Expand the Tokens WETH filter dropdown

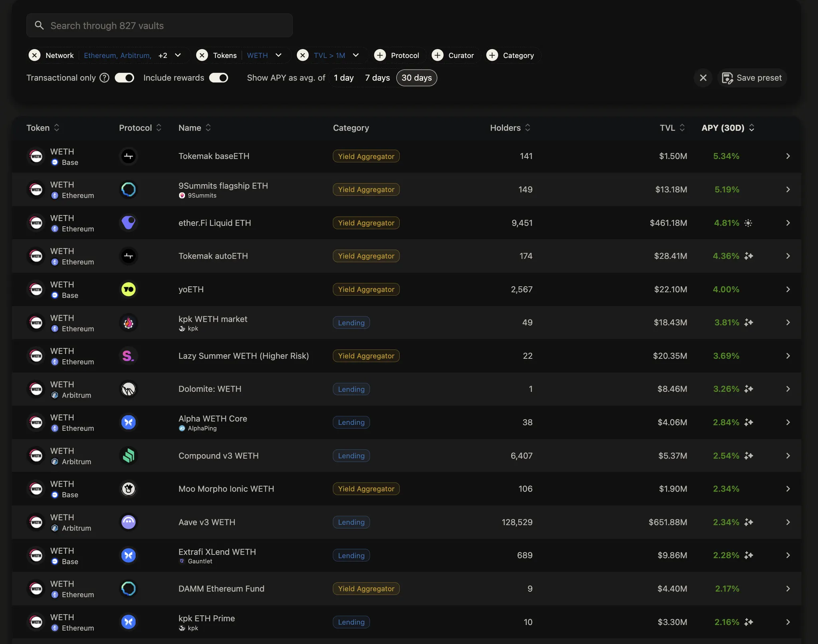(x=278, y=55)
